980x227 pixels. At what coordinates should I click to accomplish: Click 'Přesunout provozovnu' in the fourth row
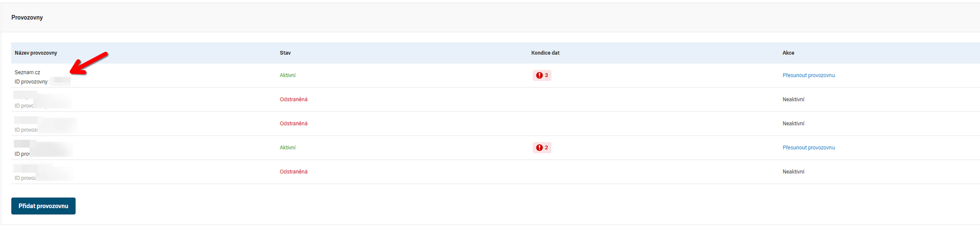808,148
